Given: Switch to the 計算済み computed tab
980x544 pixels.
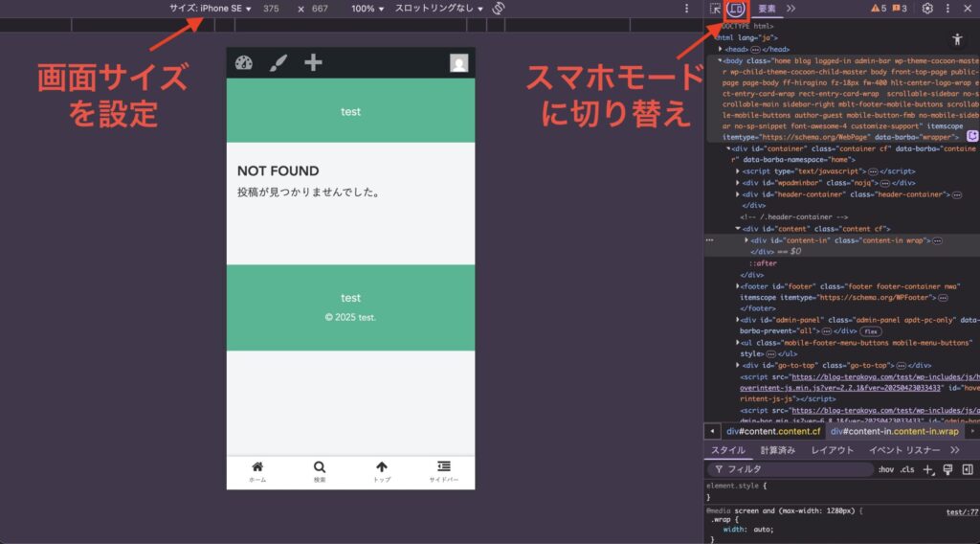Looking at the screenshot, I should [777, 450].
